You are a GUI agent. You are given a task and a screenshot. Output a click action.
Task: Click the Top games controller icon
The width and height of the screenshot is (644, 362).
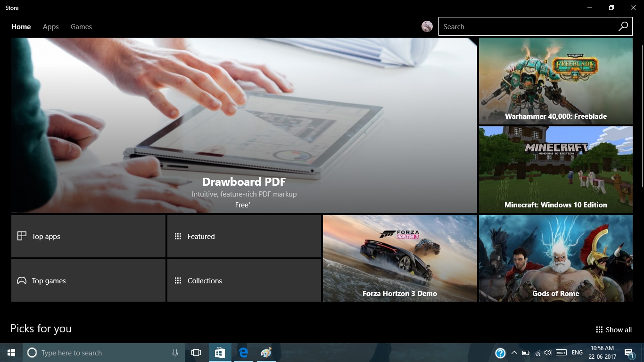coord(22,280)
